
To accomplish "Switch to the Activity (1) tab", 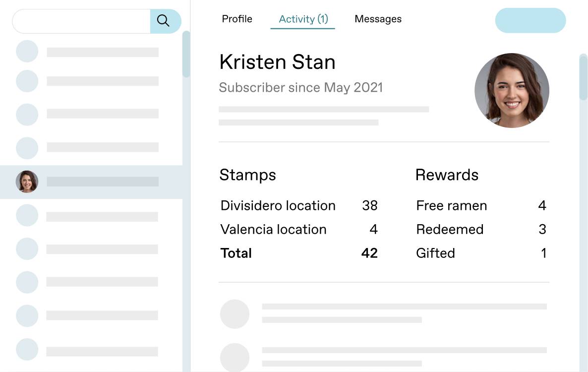I will (x=303, y=19).
